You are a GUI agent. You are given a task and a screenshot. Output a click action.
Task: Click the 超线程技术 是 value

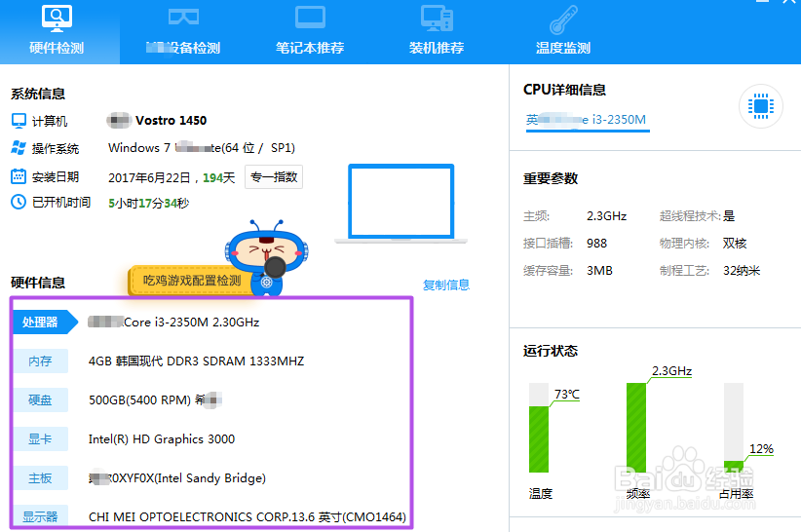tap(729, 216)
